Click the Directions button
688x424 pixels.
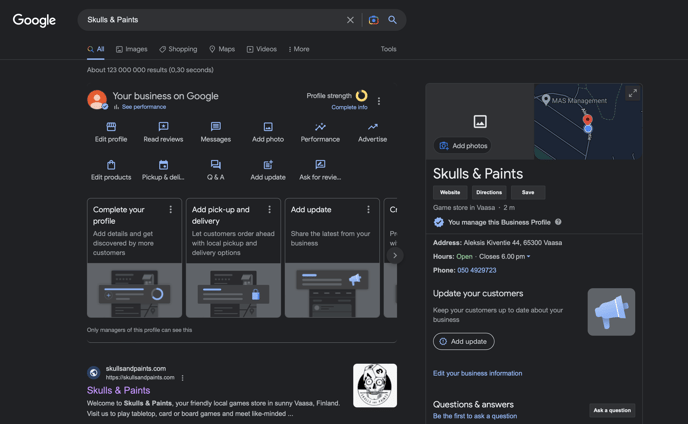click(489, 192)
